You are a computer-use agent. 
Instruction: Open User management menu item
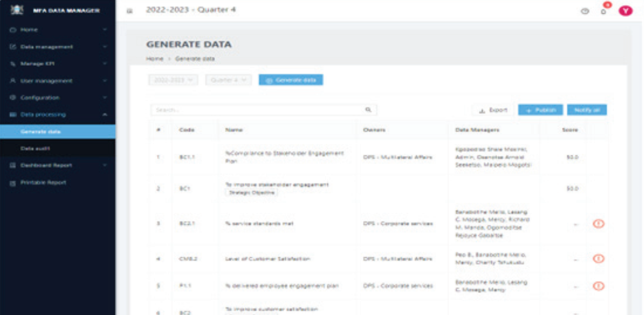point(58,81)
